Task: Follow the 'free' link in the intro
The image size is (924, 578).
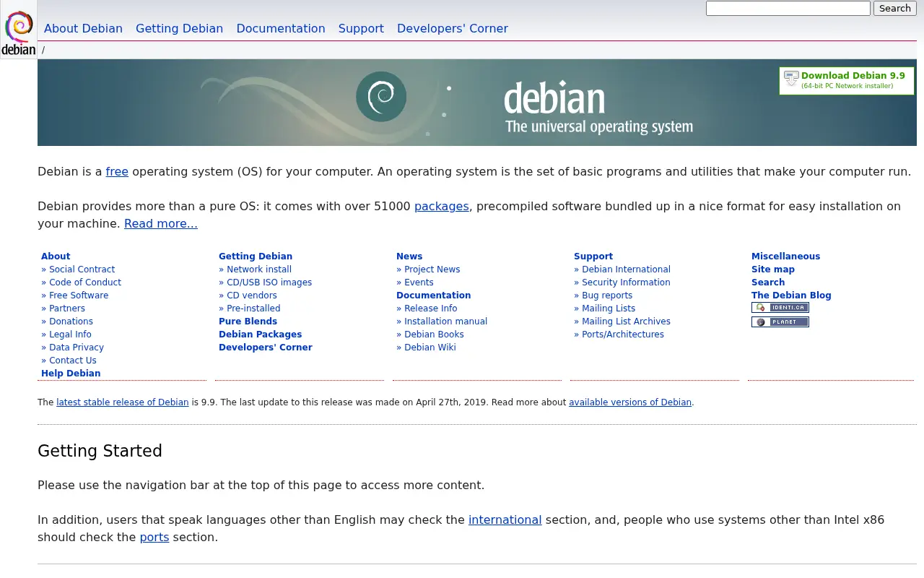Action: click(x=117, y=172)
